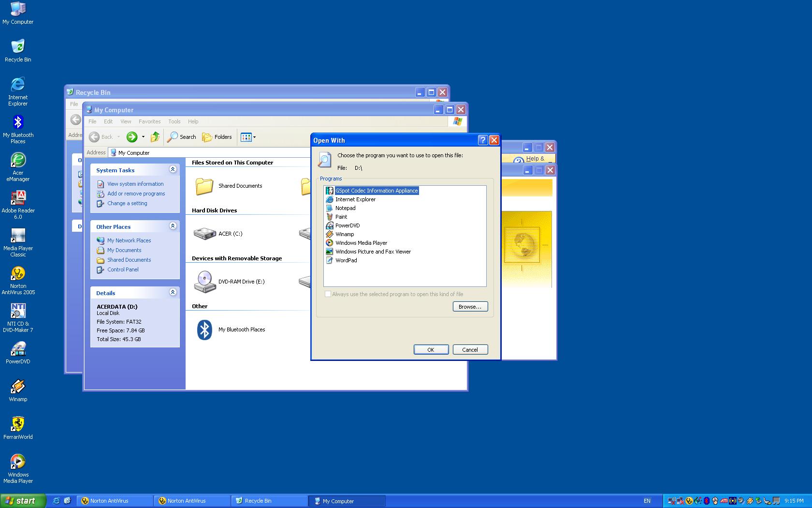812x508 pixels.
Task: Collapse the System Tasks panel
Action: [173, 169]
